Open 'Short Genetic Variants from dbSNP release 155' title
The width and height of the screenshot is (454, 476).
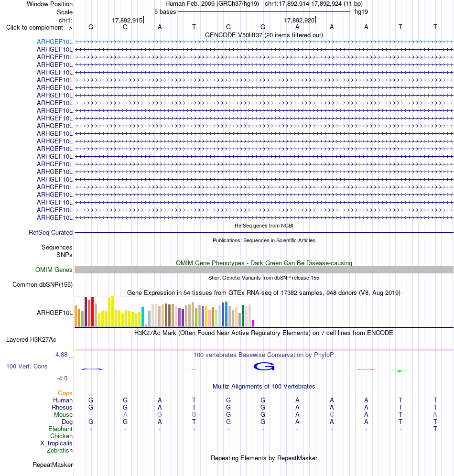coord(264,278)
